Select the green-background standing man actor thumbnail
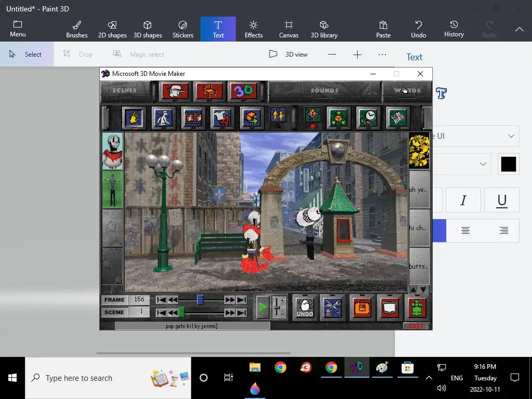Image resolution: width=532 pixels, height=399 pixels. click(112, 189)
